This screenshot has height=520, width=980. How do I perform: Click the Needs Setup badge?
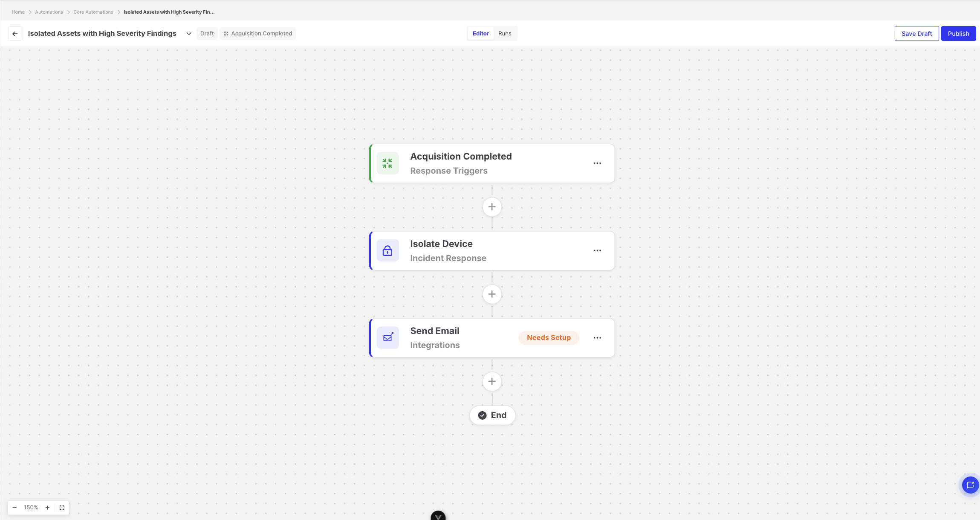(549, 338)
